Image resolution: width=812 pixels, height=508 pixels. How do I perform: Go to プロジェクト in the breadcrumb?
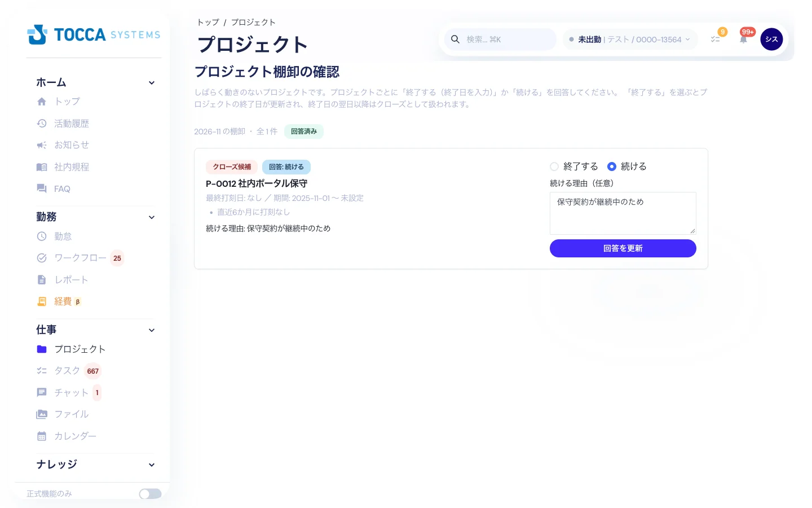tap(253, 22)
